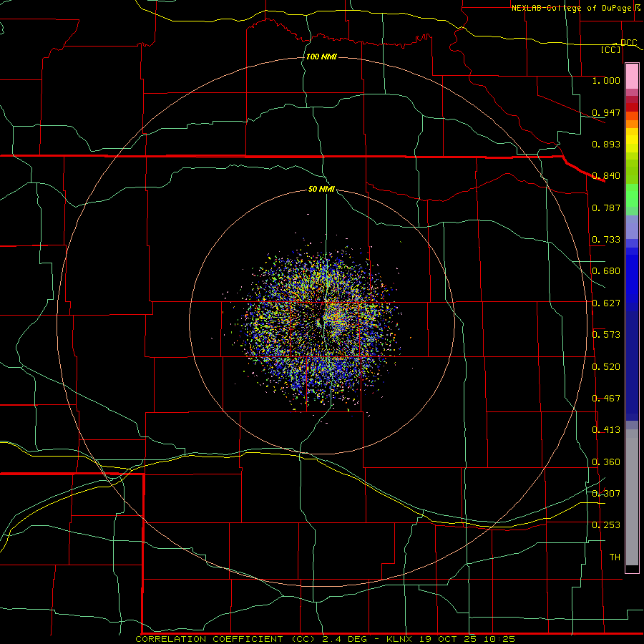The width and height of the screenshot is (644, 644).
Task: Click the 100 NMI range ring label
Action: (321, 57)
